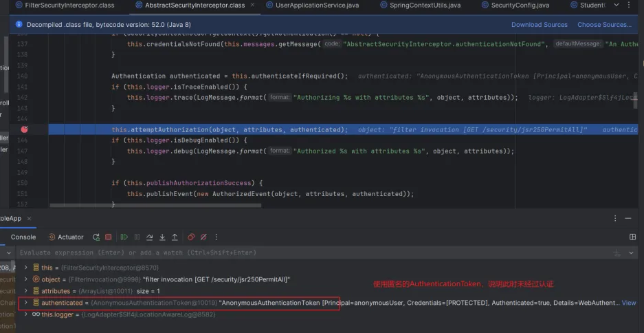Expand the 'object' FilterInvocation variable
This screenshot has width=644, height=333.
(x=26, y=279)
